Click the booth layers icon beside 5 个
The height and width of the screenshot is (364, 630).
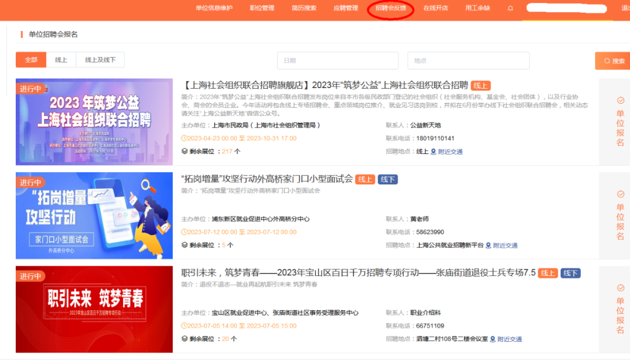(184, 245)
